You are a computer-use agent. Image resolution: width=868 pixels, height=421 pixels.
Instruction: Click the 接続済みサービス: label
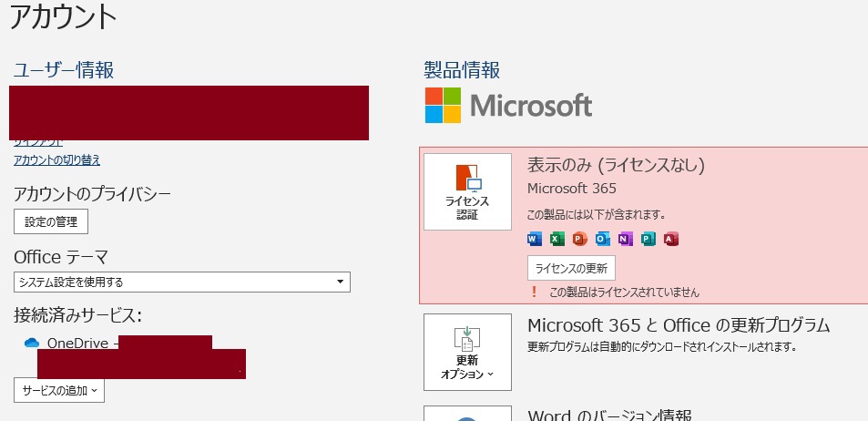(x=78, y=315)
